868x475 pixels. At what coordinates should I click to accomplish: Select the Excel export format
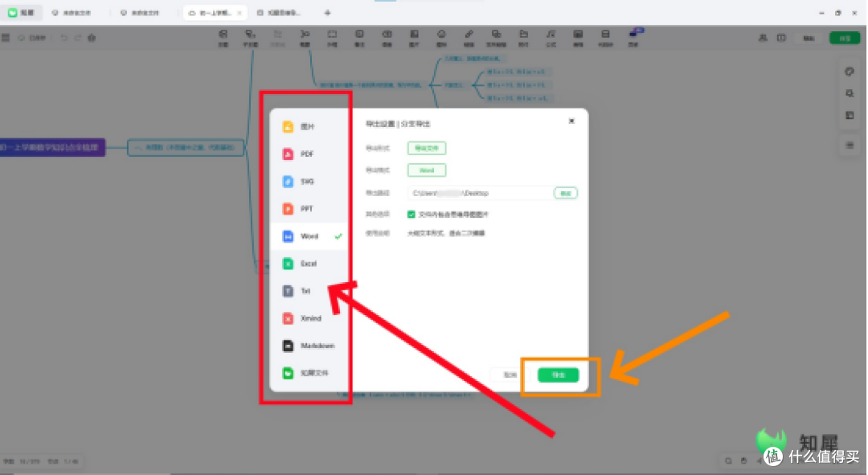pos(309,264)
